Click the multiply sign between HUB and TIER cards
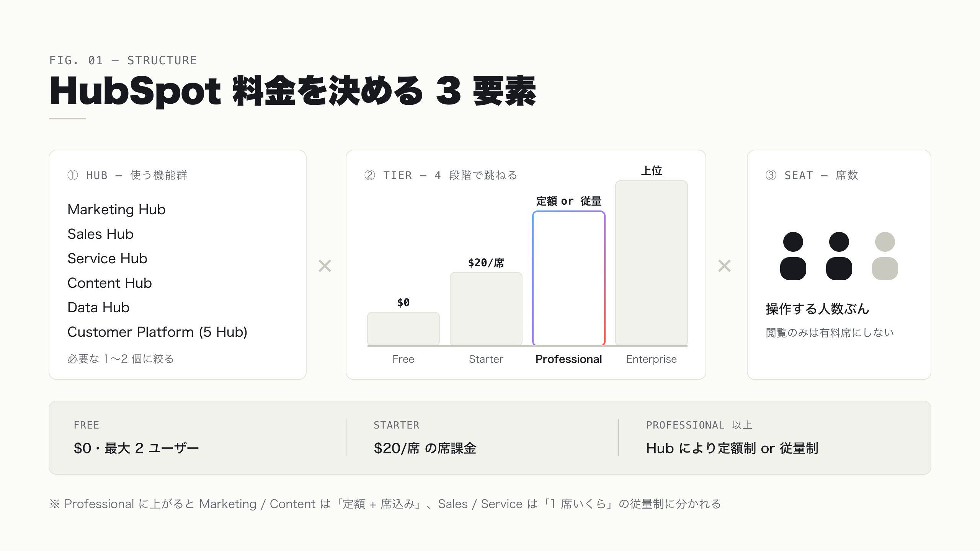 click(325, 266)
